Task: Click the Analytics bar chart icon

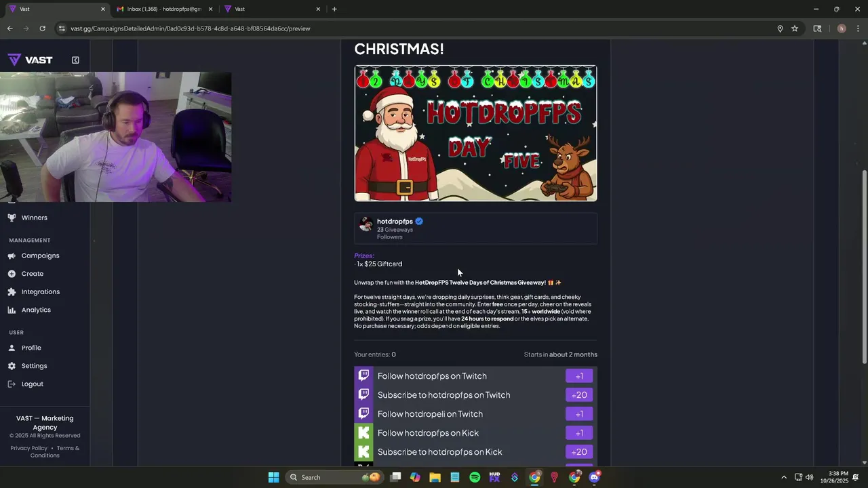Action: click(12, 310)
